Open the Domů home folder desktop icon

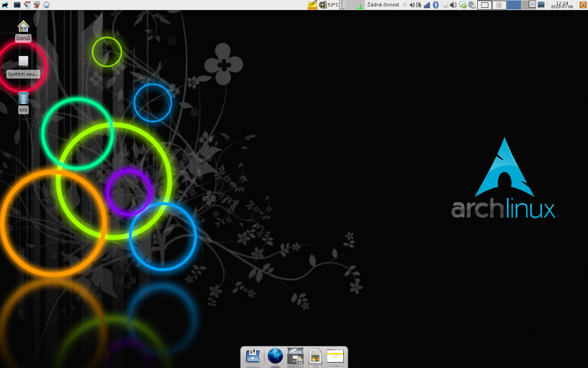point(23,31)
